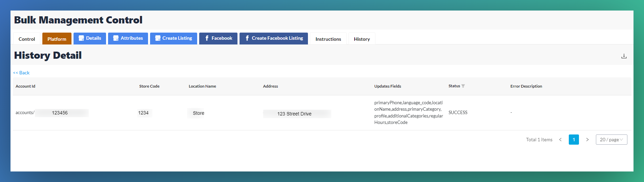Click the Facebook logo on Create Facebook Listing
The height and width of the screenshot is (182, 644).
point(247,38)
